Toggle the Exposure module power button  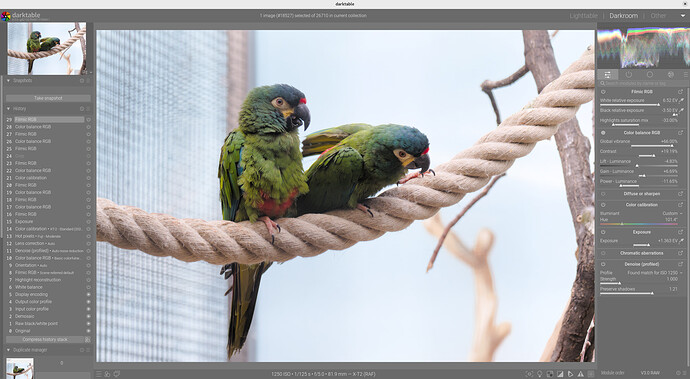tap(603, 232)
